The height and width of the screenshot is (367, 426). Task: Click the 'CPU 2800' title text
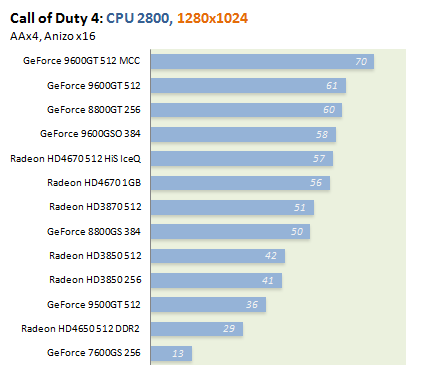coord(138,18)
